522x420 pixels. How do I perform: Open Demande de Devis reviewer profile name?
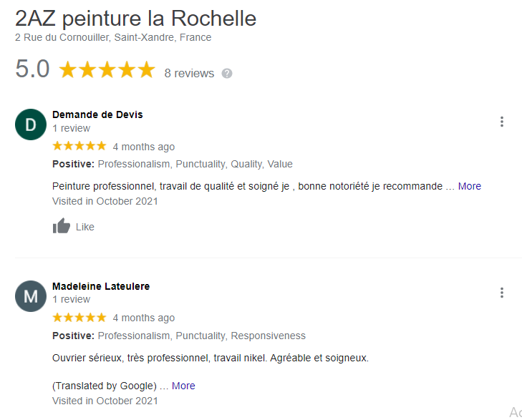97,114
